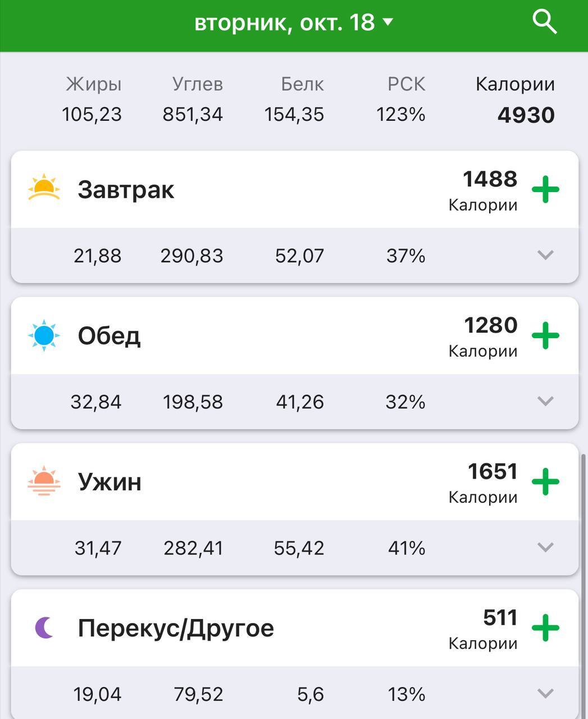Screen dimensions: 588x719
Task: Select the Жиры column header
Action: coord(93,84)
